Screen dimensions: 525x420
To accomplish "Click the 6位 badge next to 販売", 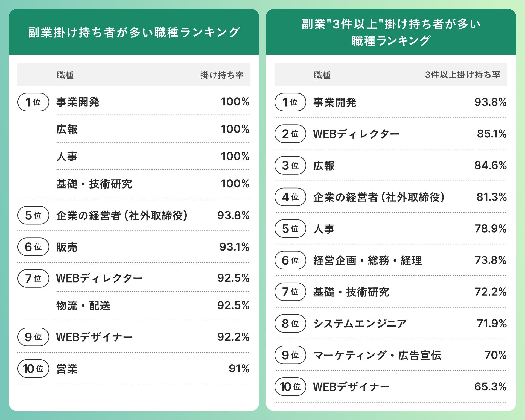I will pos(33,247).
